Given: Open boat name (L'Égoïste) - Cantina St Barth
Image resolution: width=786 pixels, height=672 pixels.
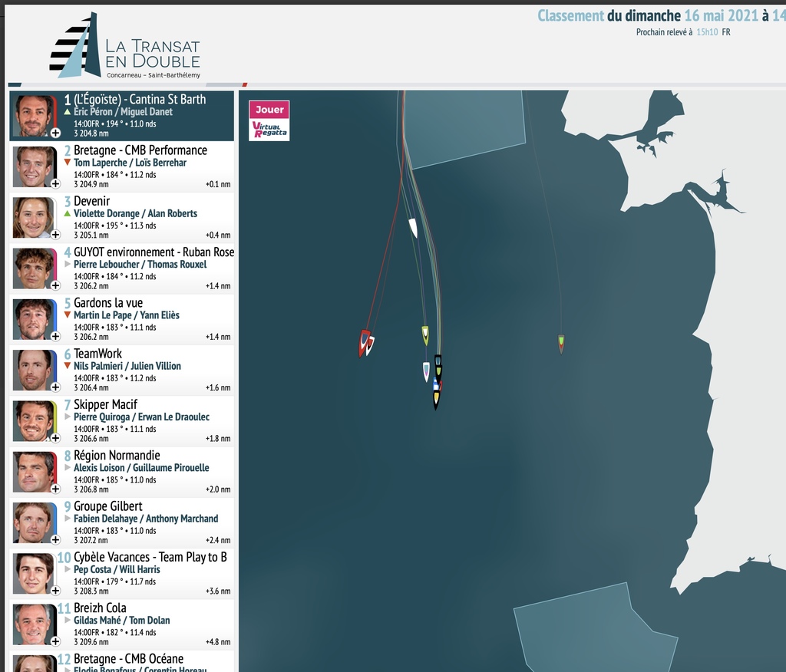Looking at the screenshot, I should tap(140, 99).
